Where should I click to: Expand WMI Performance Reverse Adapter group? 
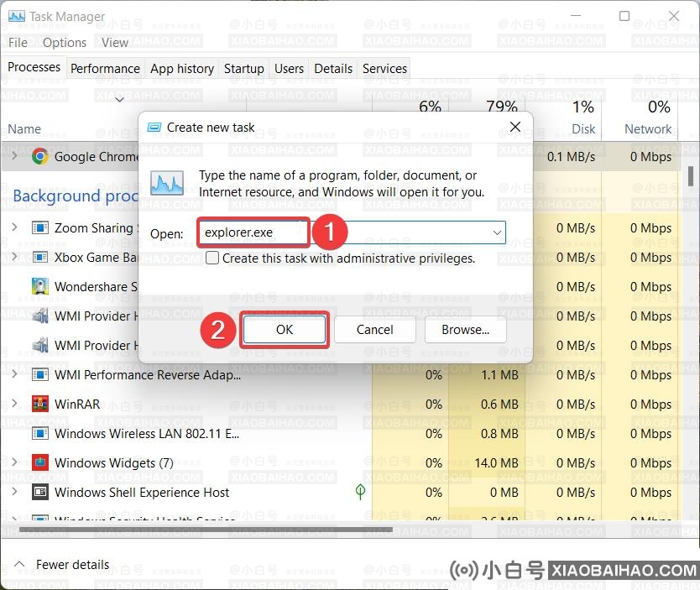pos(15,373)
